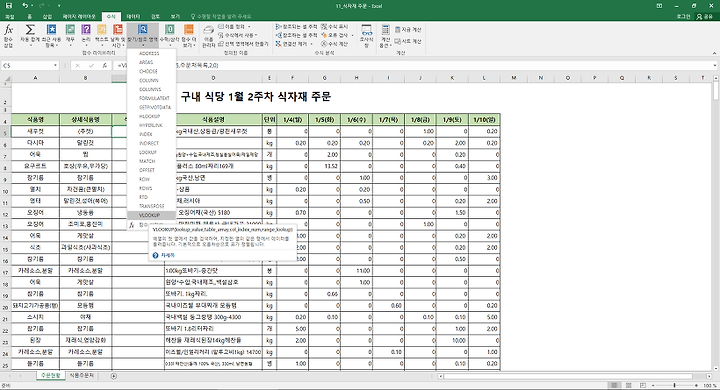Choose INDIRECT from the function list
The width and height of the screenshot is (720, 390).
tap(151, 143)
